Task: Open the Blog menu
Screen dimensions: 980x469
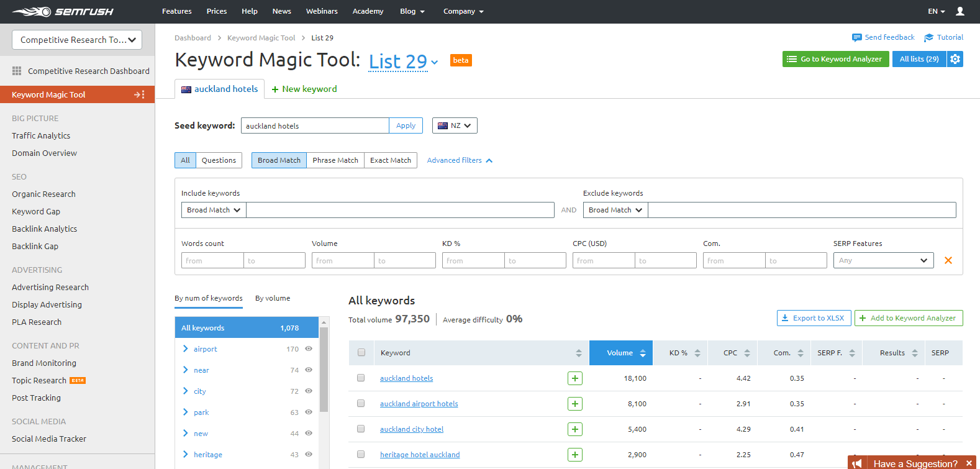Action: [412, 11]
